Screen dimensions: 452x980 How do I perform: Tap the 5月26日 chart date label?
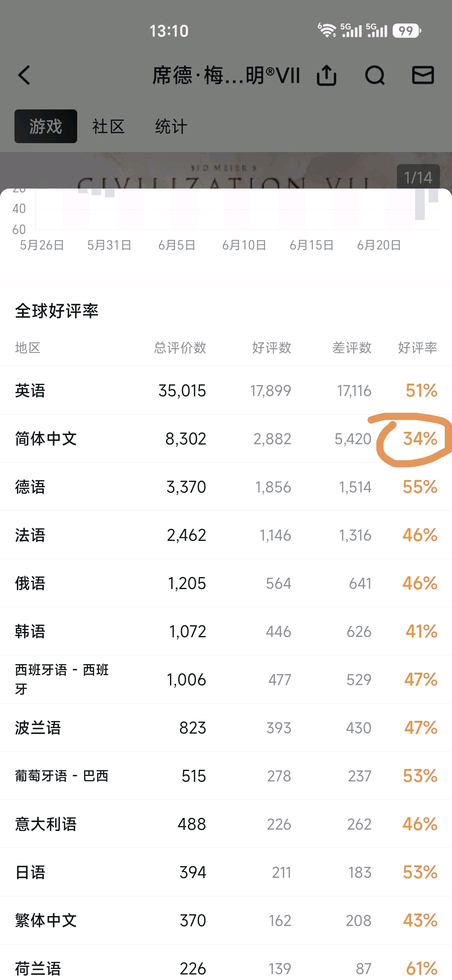click(x=42, y=245)
